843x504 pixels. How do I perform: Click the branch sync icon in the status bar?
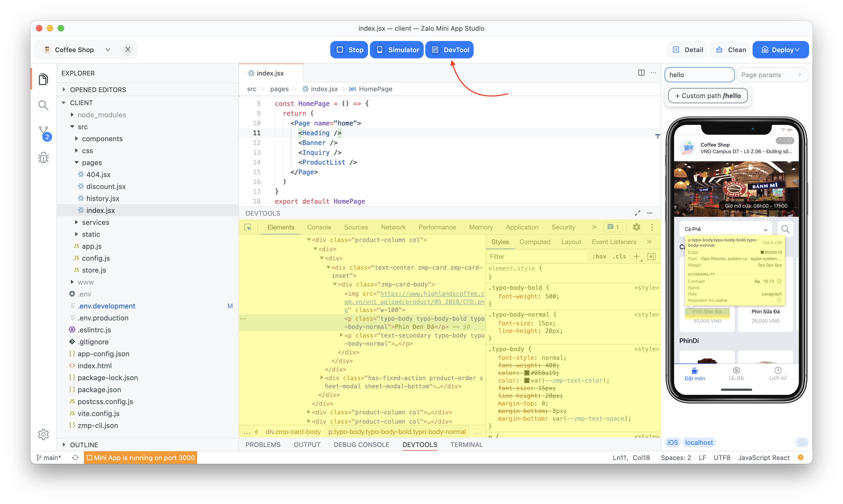(x=75, y=458)
